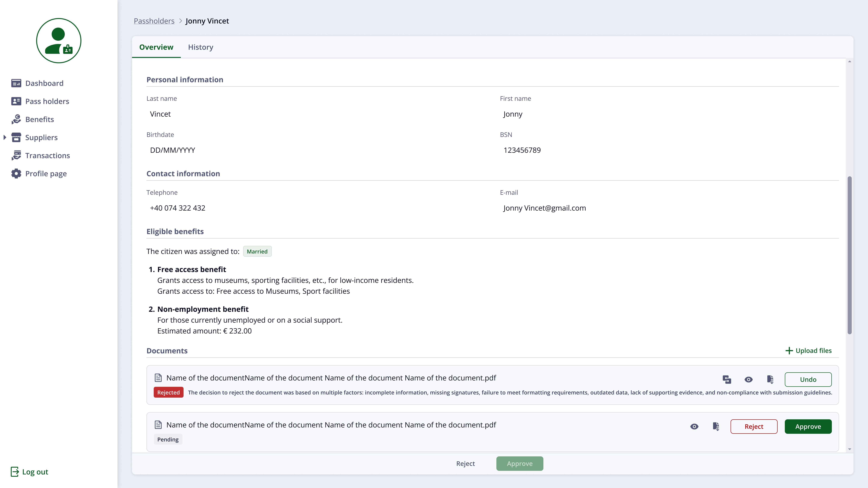The width and height of the screenshot is (868, 488).
Task: Expand the Suppliers menu arrow
Action: [5, 137]
